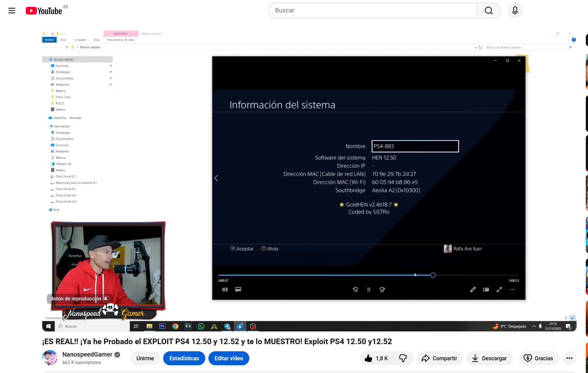Refresh the Explorer folder view
Viewport: 588px width, 373px height.
click(x=481, y=48)
